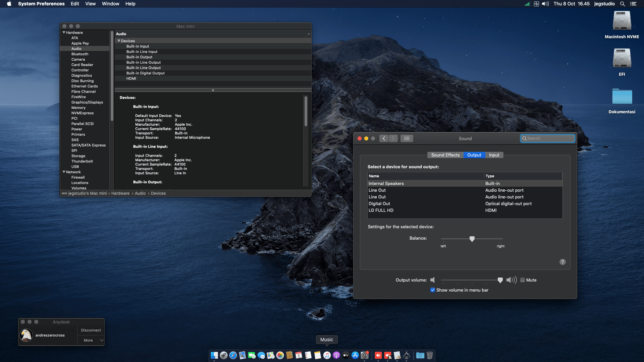The height and width of the screenshot is (362, 644).
Task: Open Safari from the dock
Action: point(233,355)
